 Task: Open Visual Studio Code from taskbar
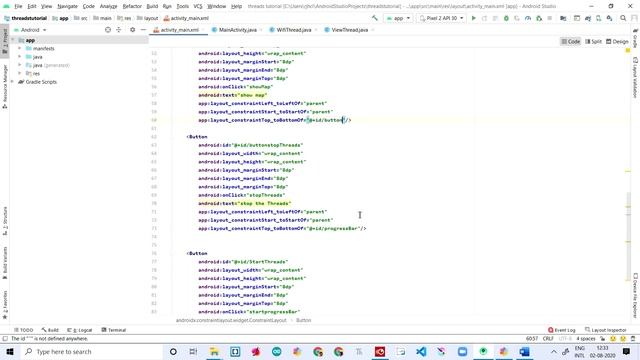click(x=421, y=351)
